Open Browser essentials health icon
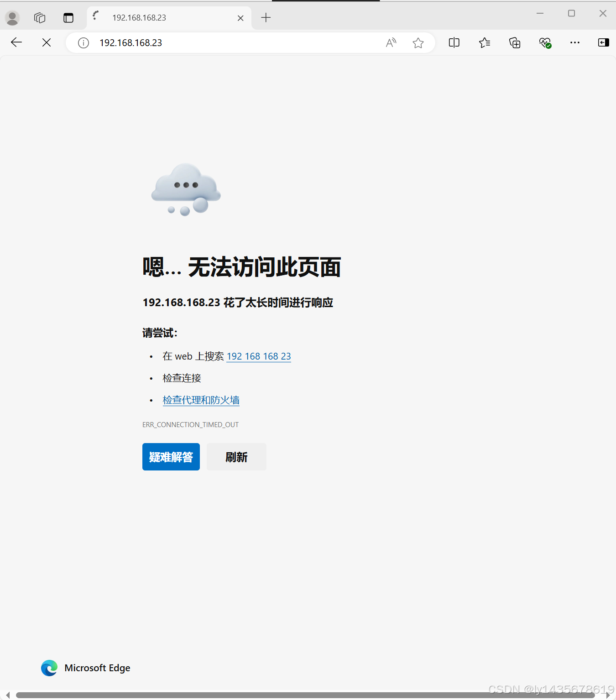Image resolution: width=616 pixels, height=700 pixels. coord(544,42)
